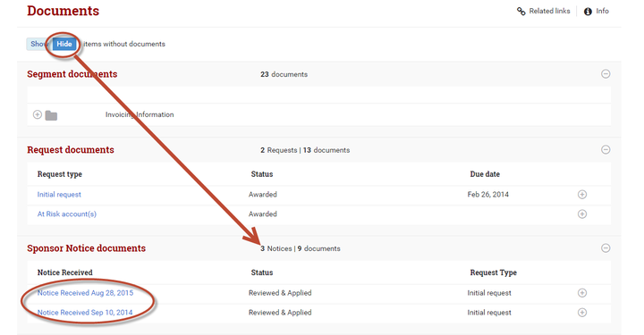Expand the Sep 10, 2014 notice row
The image size is (644, 335).
click(x=582, y=313)
